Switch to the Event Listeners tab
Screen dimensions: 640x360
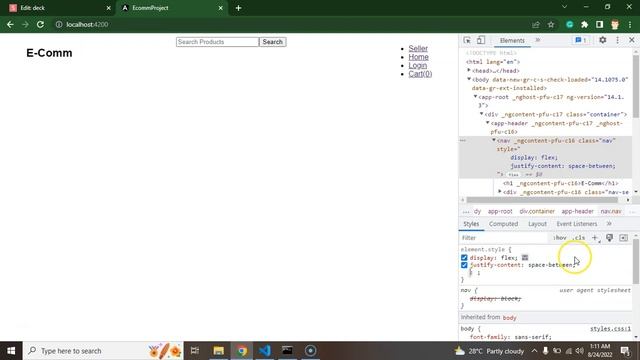pos(576,224)
